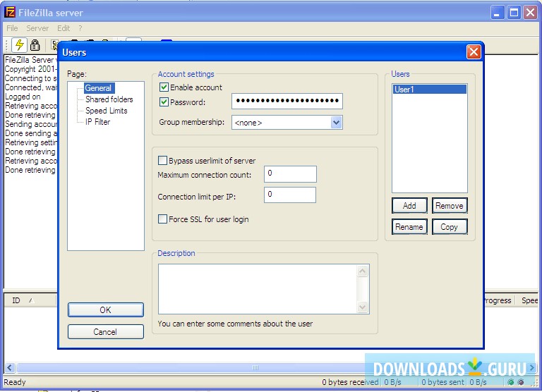Select the Speed Limits page
The height and width of the screenshot is (392, 542).
click(x=107, y=111)
